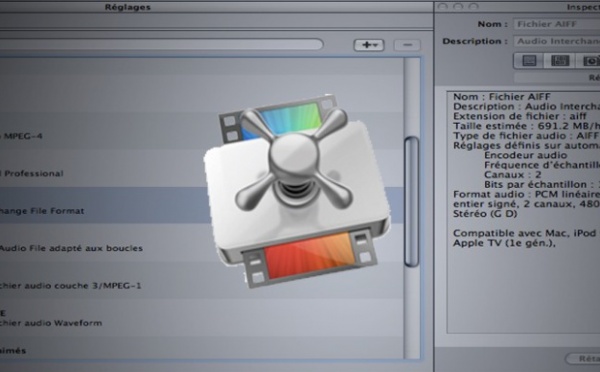Click the settings list vertical scrollbar thumb
The width and height of the screenshot is (600, 372).
pos(412,201)
